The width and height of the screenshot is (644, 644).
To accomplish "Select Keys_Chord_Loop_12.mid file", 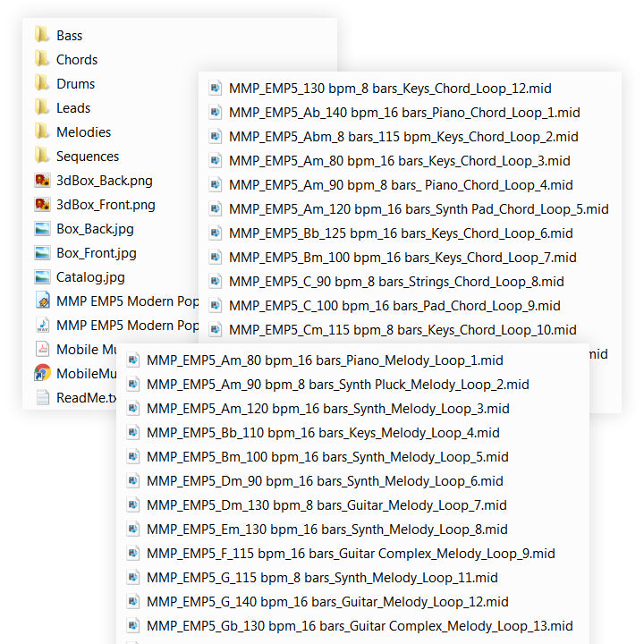I will pos(390,89).
